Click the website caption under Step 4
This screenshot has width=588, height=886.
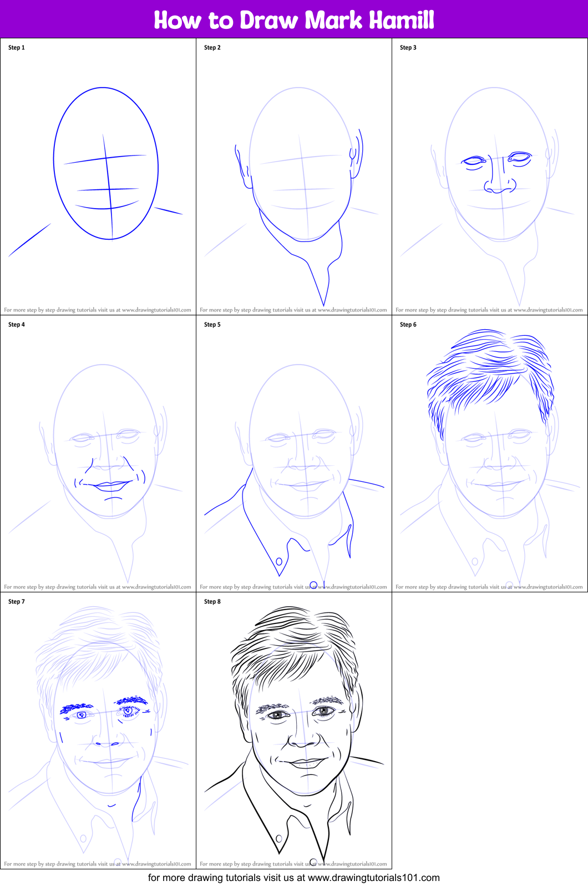tap(98, 587)
